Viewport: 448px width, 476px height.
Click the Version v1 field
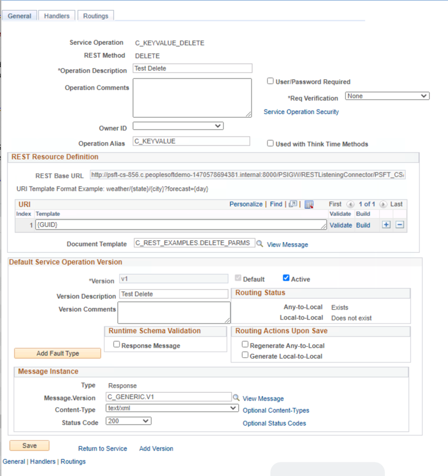[174, 279]
